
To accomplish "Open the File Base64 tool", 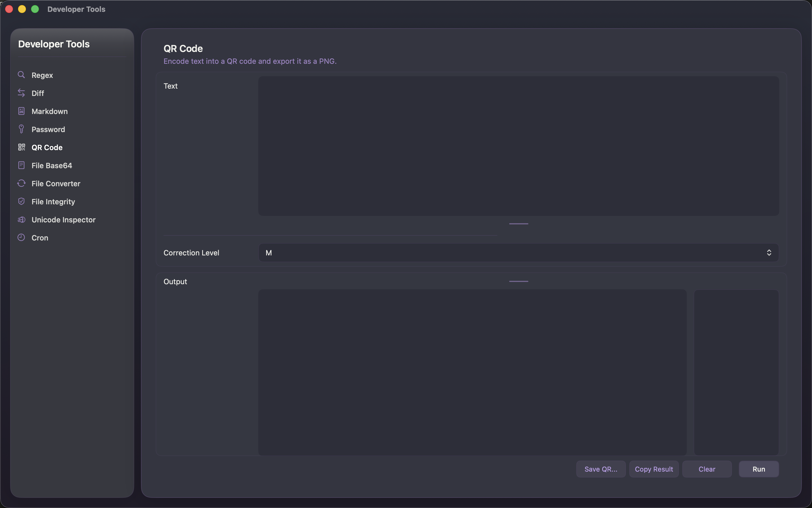I will click(72, 166).
